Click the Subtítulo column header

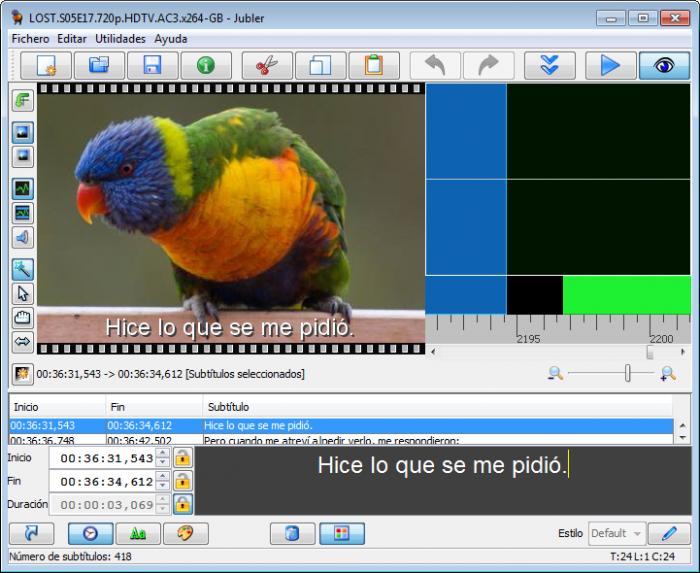pos(228,407)
